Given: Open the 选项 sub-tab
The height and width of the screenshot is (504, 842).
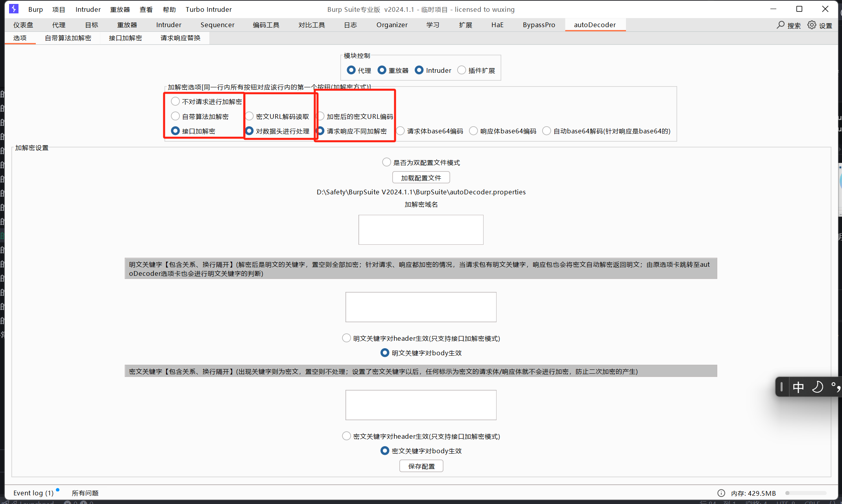Looking at the screenshot, I should click(20, 38).
